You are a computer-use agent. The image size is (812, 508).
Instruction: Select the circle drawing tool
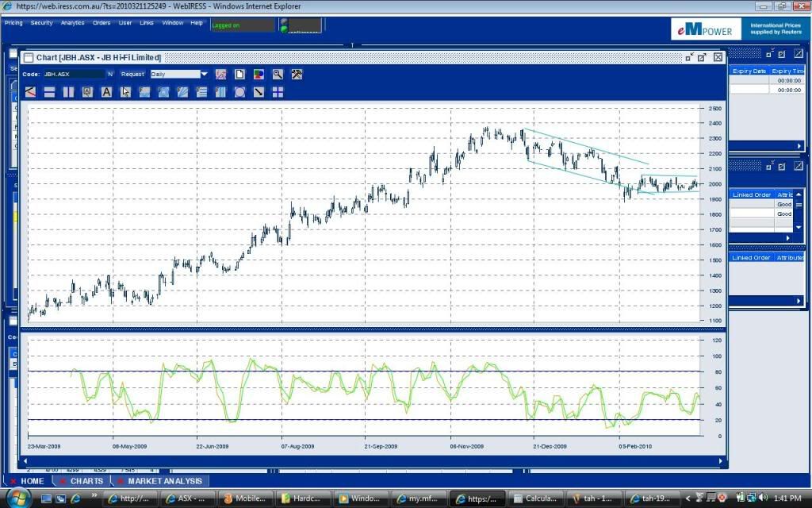tap(239, 92)
